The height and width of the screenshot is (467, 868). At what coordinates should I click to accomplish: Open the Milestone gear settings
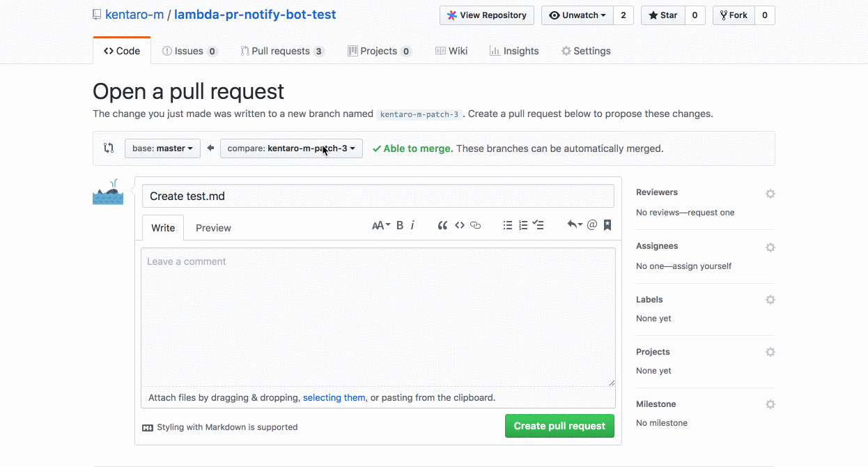click(x=770, y=404)
